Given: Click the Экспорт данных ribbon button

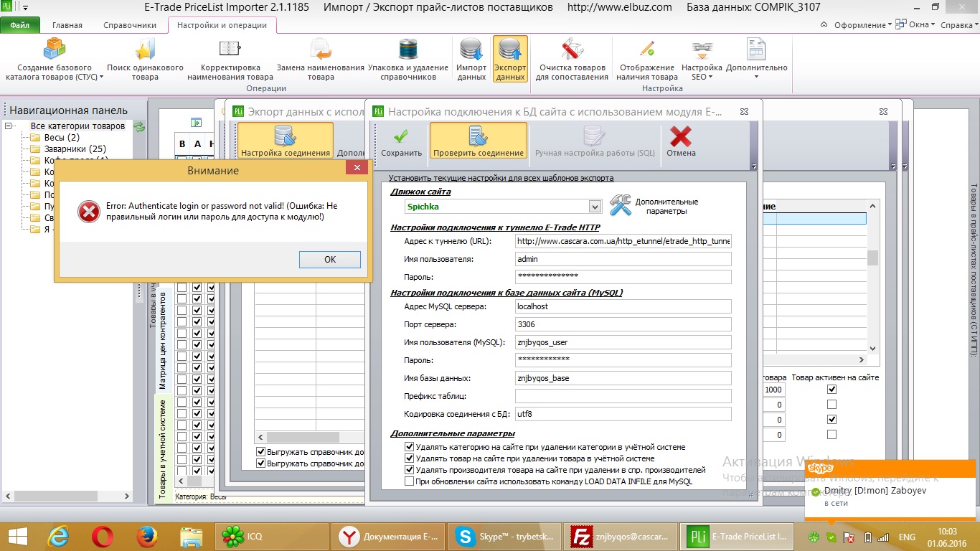Looking at the screenshot, I should [x=510, y=59].
